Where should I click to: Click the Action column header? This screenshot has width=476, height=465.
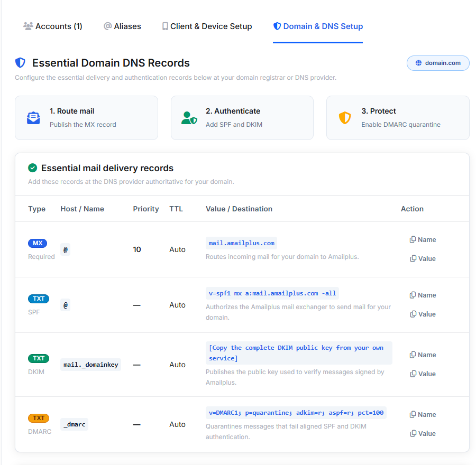(412, 209)
